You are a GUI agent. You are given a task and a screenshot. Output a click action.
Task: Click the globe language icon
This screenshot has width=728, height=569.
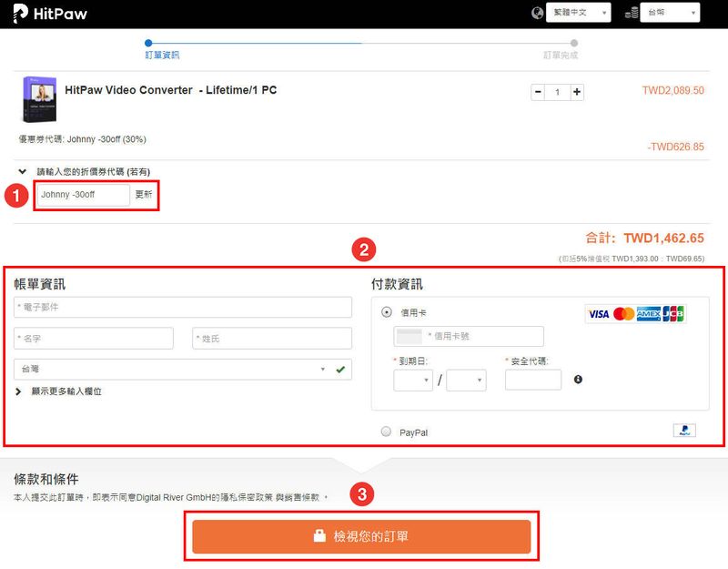click(x=537, y=13)
